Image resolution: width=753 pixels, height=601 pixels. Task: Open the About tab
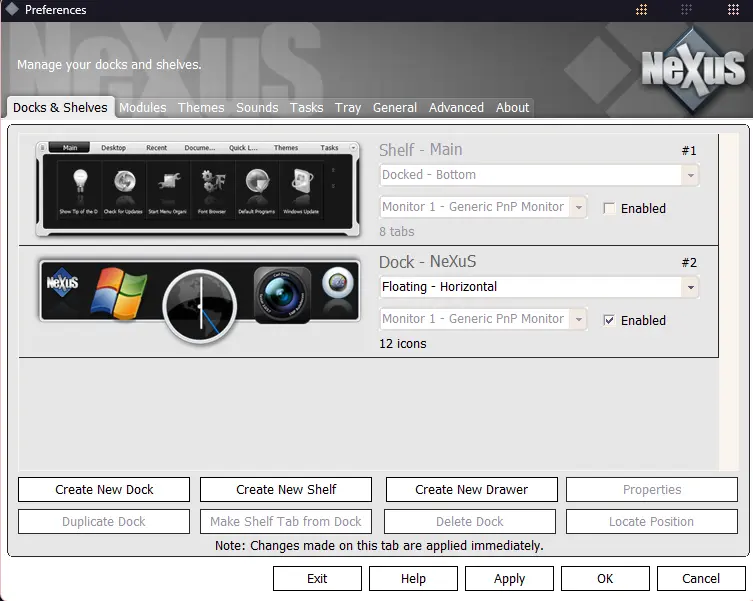[512, 108]
